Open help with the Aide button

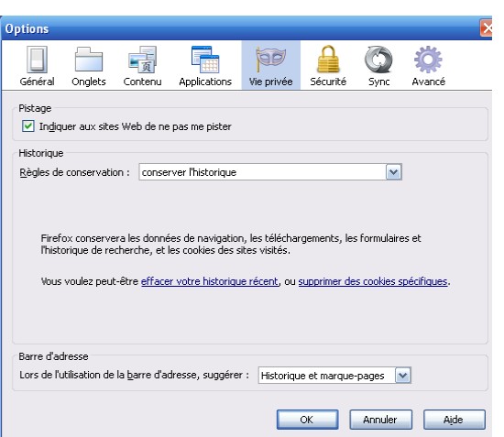click(454, 420)
